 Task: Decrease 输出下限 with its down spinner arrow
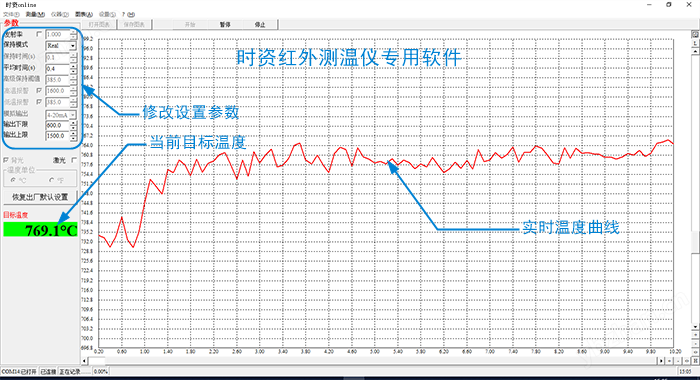tap(73, 128)
